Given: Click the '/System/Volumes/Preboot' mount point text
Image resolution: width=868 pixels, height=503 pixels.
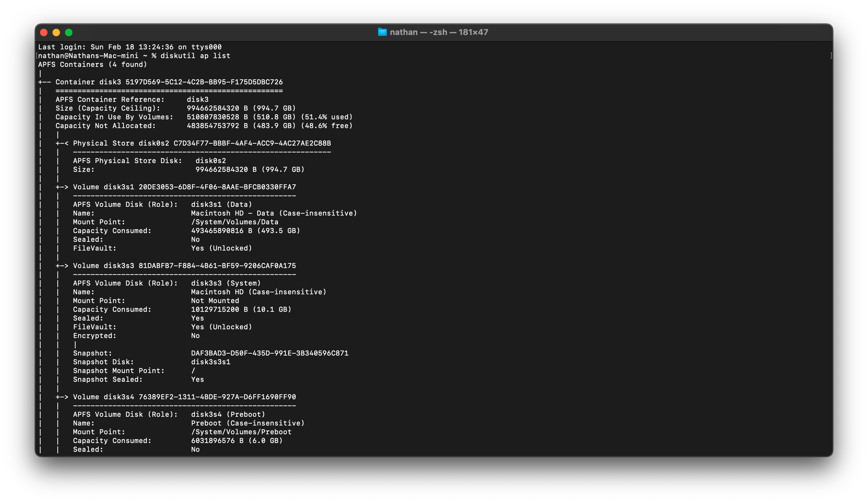Looking at the screenshot, I should tap(241, 432).
